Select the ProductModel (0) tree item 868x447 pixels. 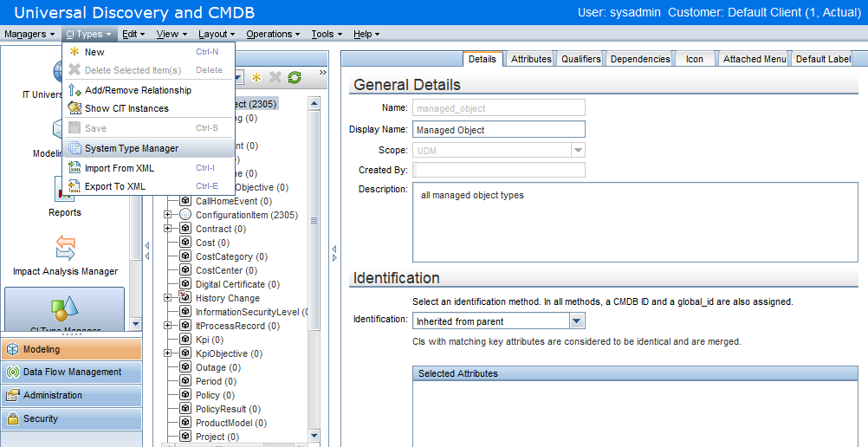(x=230, y=423)
